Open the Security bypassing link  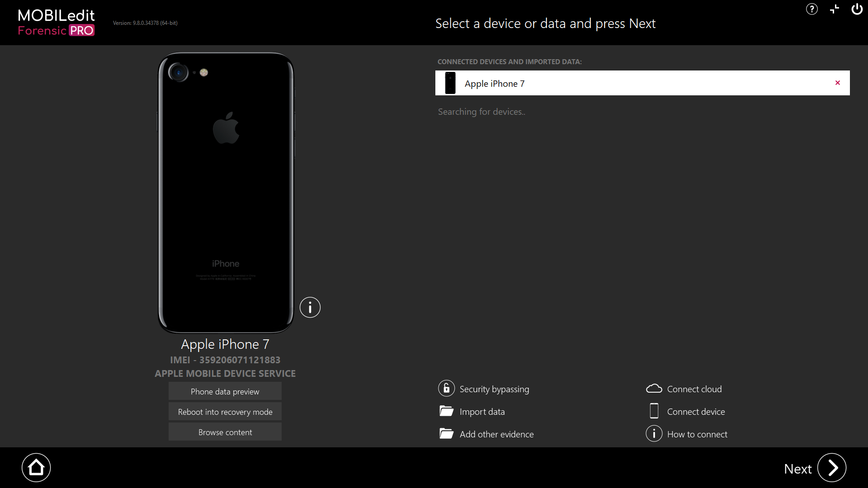494,389
